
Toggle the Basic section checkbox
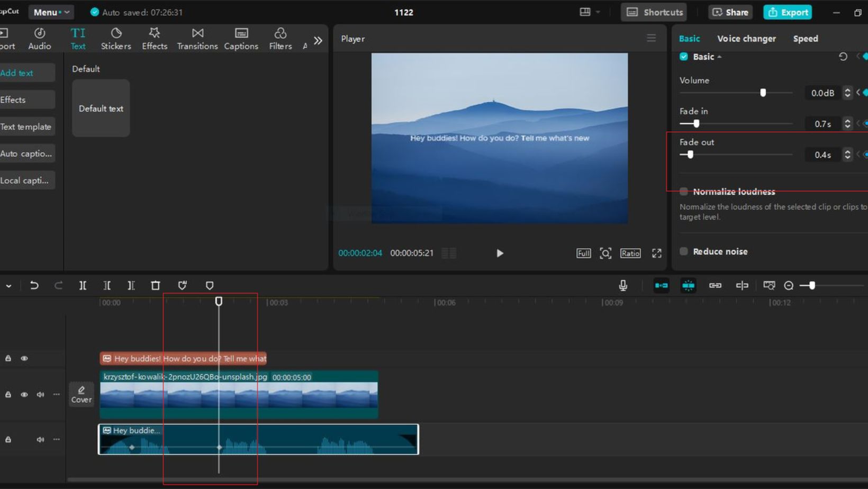point(684,56)
